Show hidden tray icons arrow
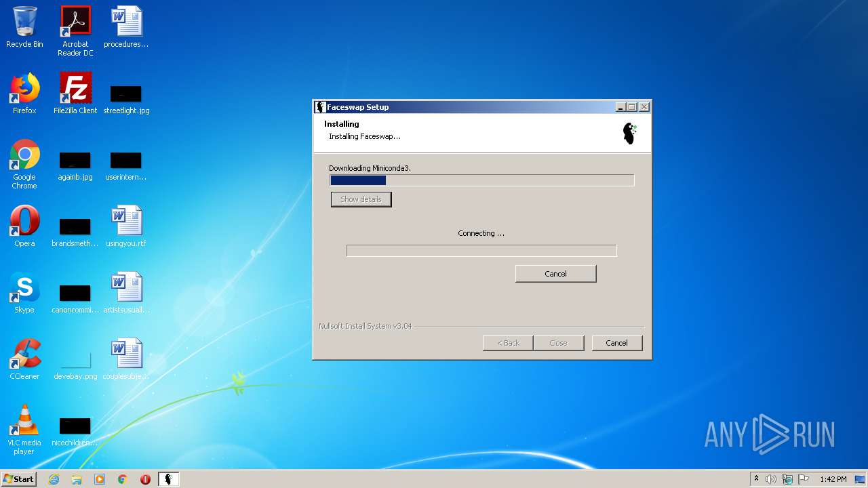Image resolution: width=868 pixels, height=488 pixels. pos(756,479)
